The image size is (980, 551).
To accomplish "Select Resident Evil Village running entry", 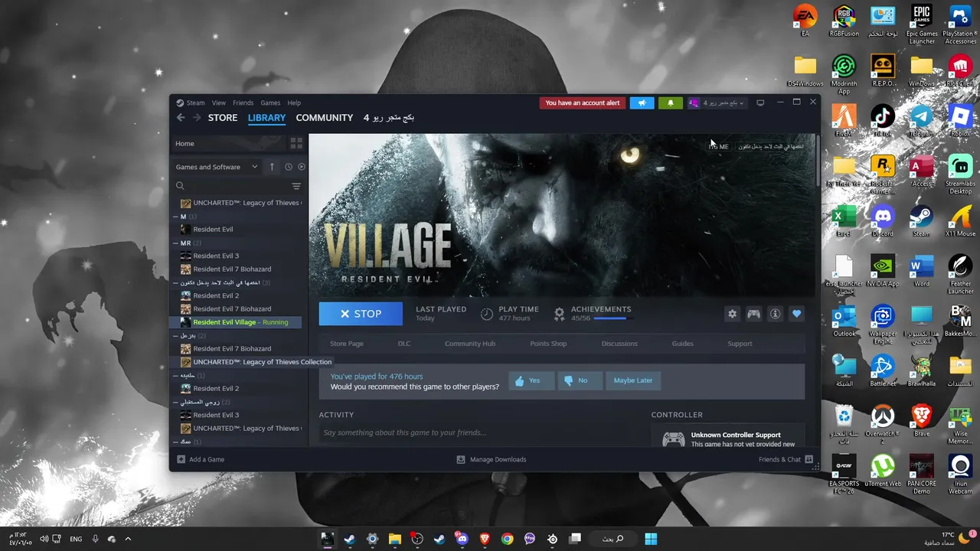I will (236, 322).
